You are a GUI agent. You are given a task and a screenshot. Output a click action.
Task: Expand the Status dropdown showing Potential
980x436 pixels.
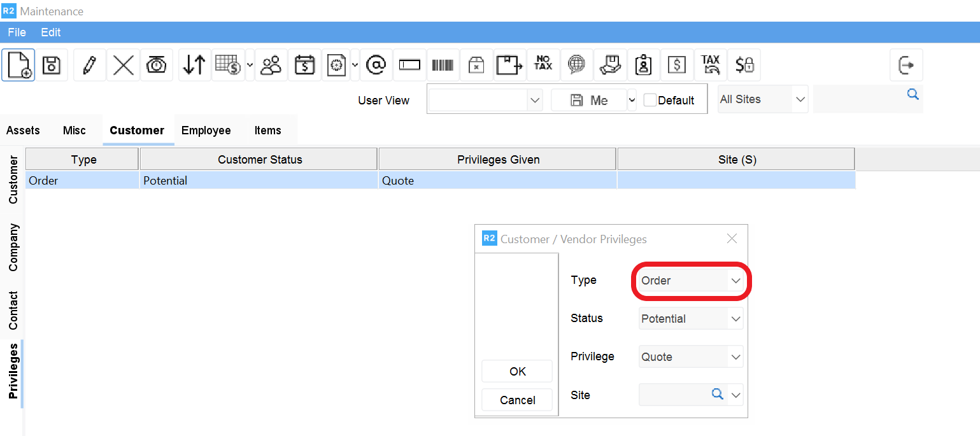[x=735, y=319]
